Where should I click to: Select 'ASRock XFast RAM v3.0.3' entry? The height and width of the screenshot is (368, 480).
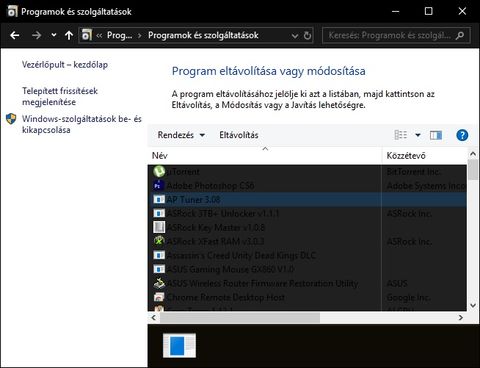tap(307, 241)
